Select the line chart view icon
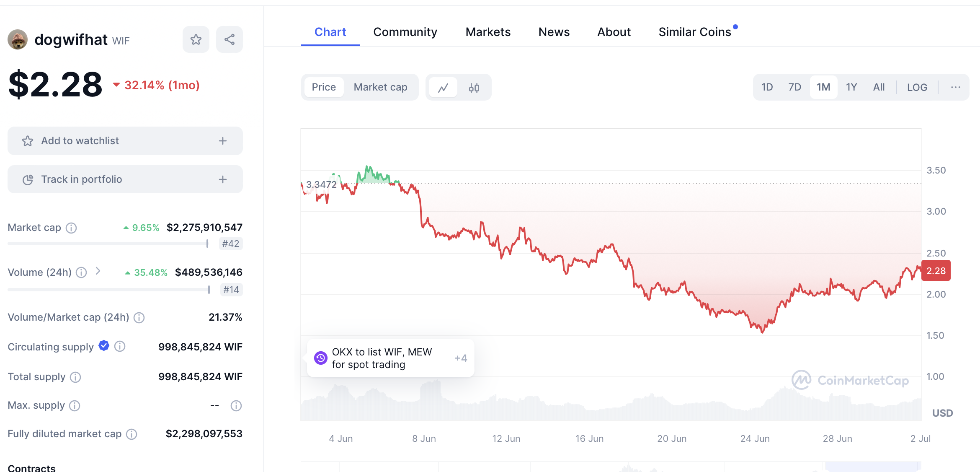Screen dimensions: 980x472 443,88
